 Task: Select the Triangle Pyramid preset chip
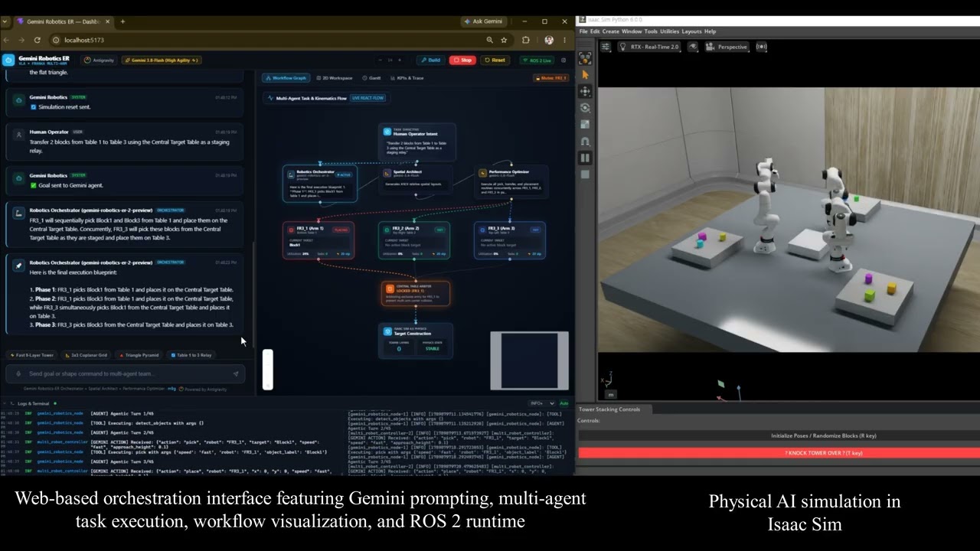point(139,355)
